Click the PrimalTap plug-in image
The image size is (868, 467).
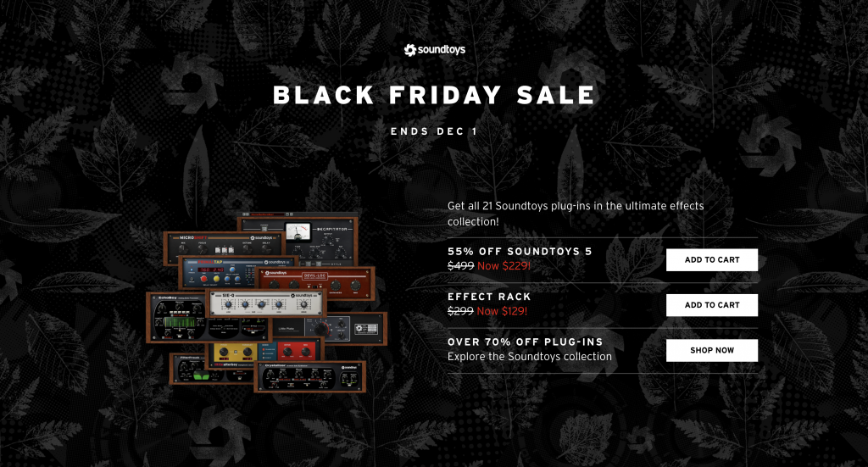tap(221, 272)
